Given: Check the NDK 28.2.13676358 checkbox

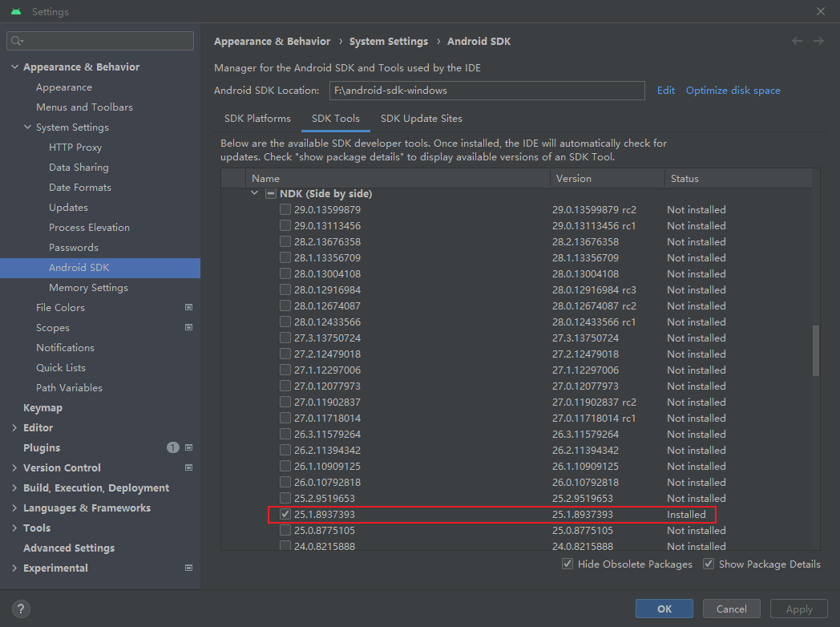Looking at the screenshot, I should click(x=285, y=241).
